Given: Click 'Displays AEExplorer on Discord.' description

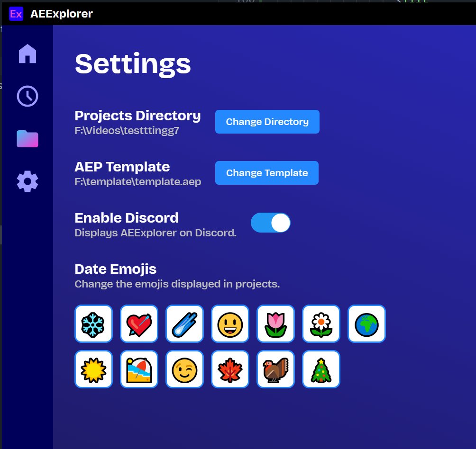Looking at the screenshot, I should [156, 233].
